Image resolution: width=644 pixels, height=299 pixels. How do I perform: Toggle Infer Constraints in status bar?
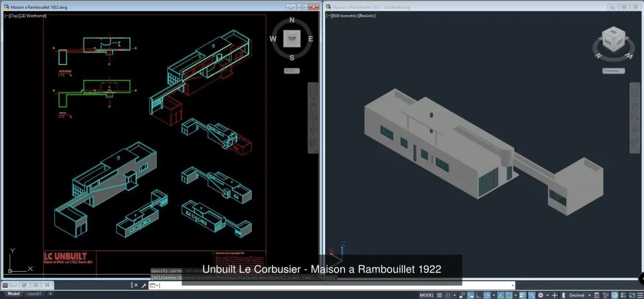[x=462, y=295]
